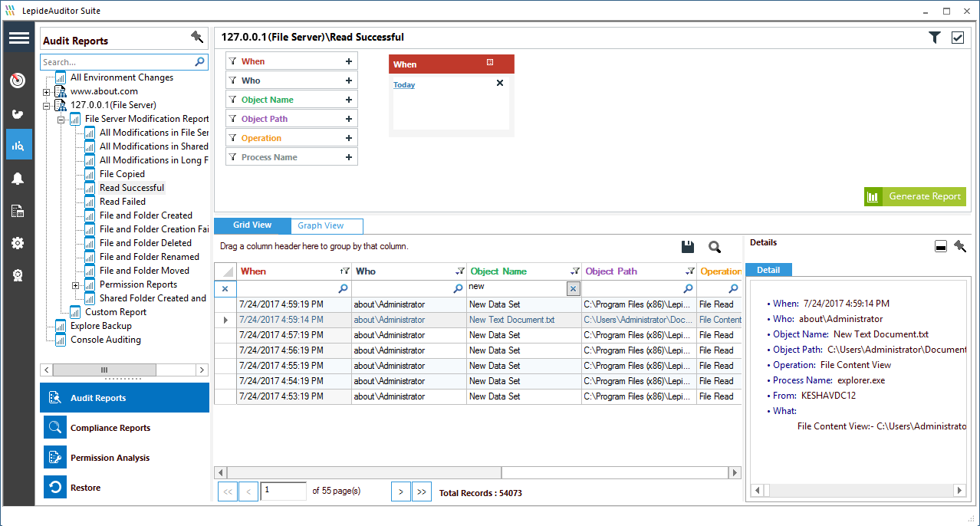
Task: Select File Copied report in tree
Action: [x=122, y=174]
